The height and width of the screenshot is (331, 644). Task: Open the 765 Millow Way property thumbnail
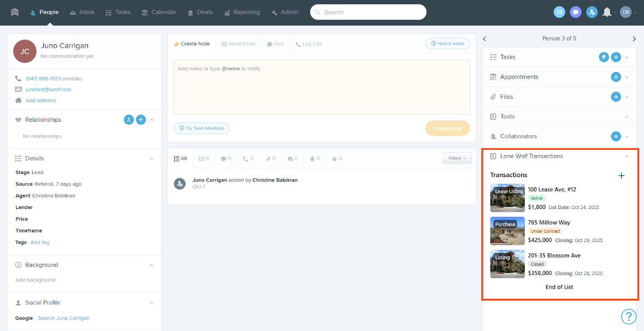pos(507,231)
